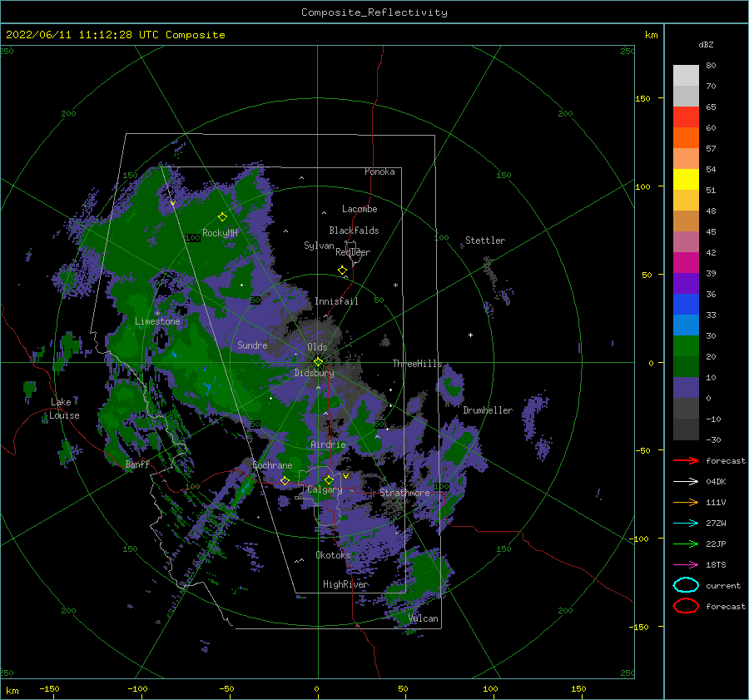Select the light blue 30-33 dBZ swatch

(x=686, y=325)
